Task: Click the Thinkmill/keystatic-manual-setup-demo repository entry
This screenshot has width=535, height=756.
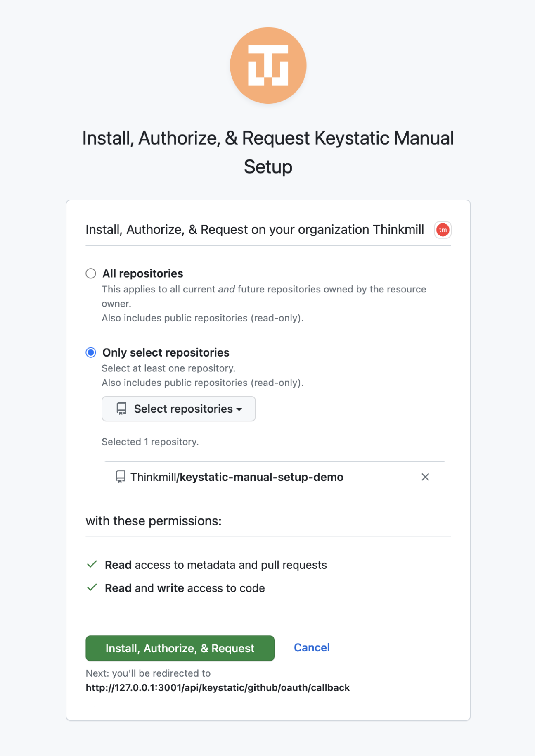Action: point(237,477)
